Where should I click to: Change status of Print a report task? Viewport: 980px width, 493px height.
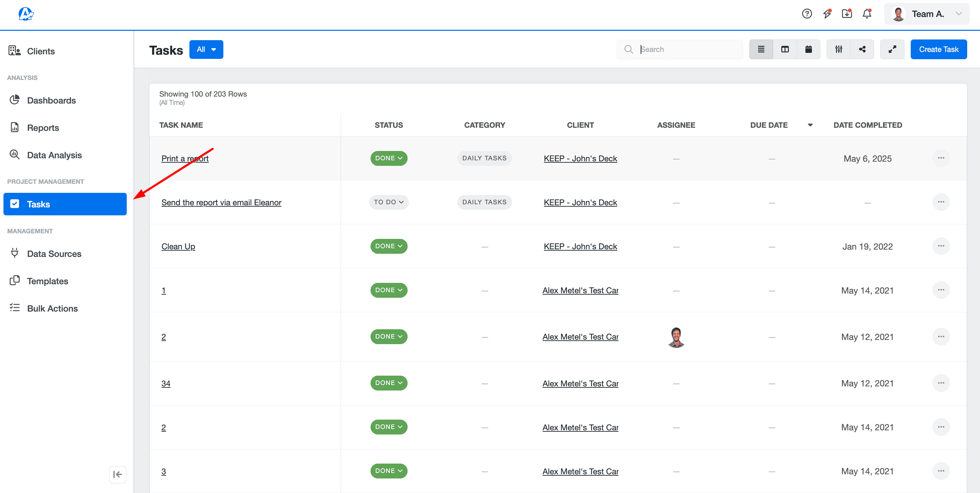pyautogui.click(x=389, y=158)
